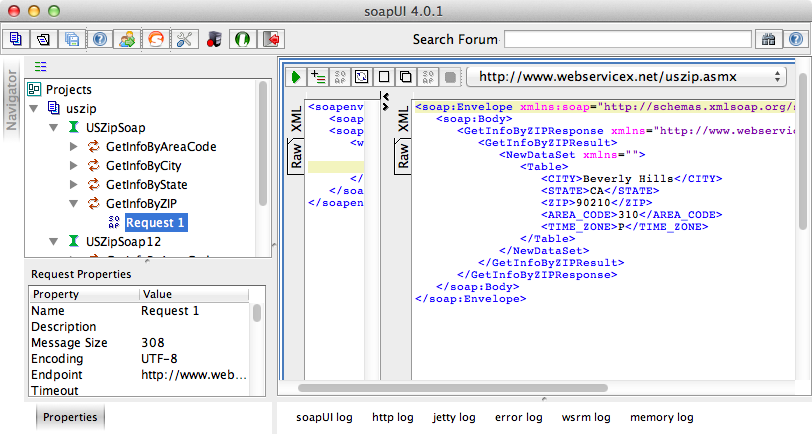Click the save all projects icon

[71, 39]
